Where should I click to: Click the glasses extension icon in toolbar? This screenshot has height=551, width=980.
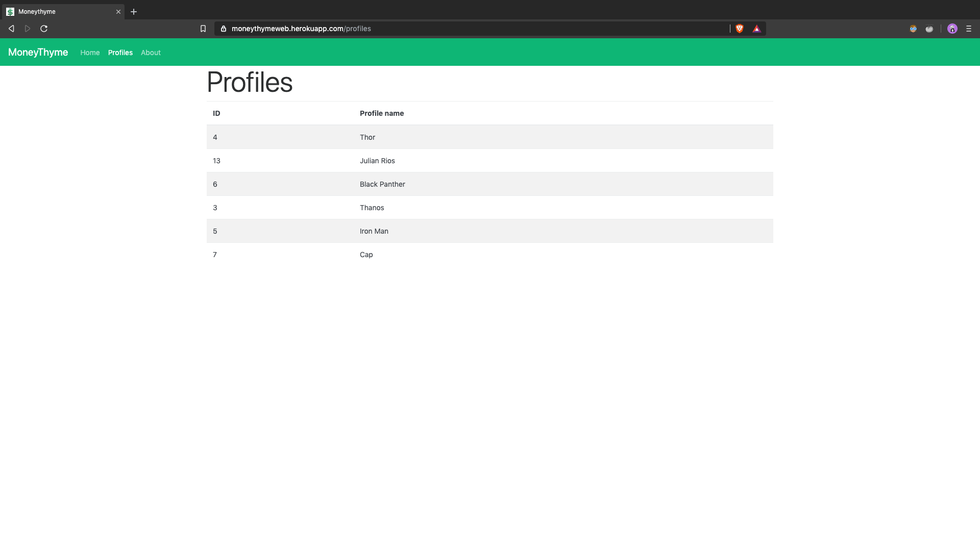click(913, 29)
